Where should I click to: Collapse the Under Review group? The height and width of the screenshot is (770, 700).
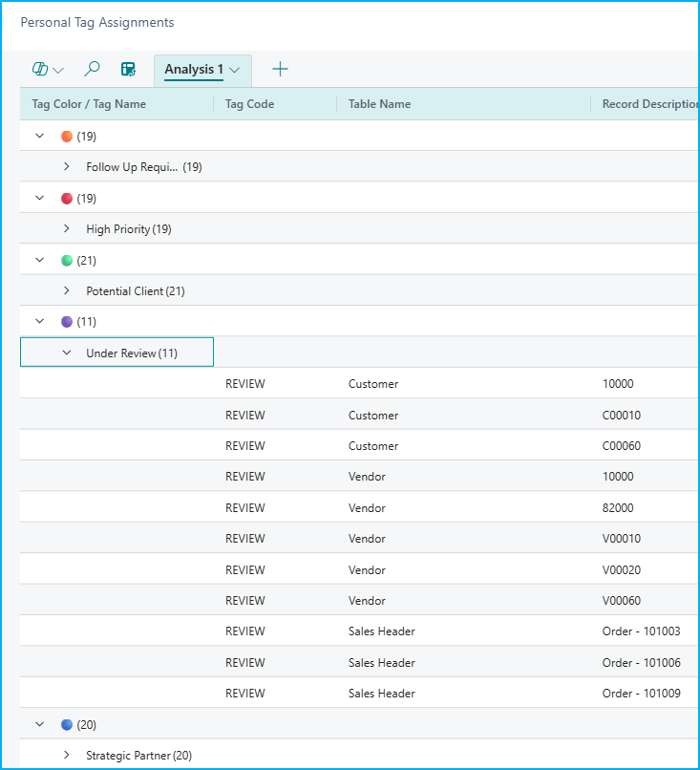click(67, 353)
